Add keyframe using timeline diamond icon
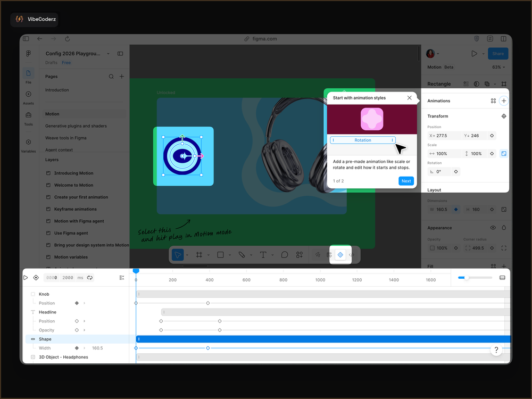Viewport: 532px width, 399px height. tap(36, 278)
